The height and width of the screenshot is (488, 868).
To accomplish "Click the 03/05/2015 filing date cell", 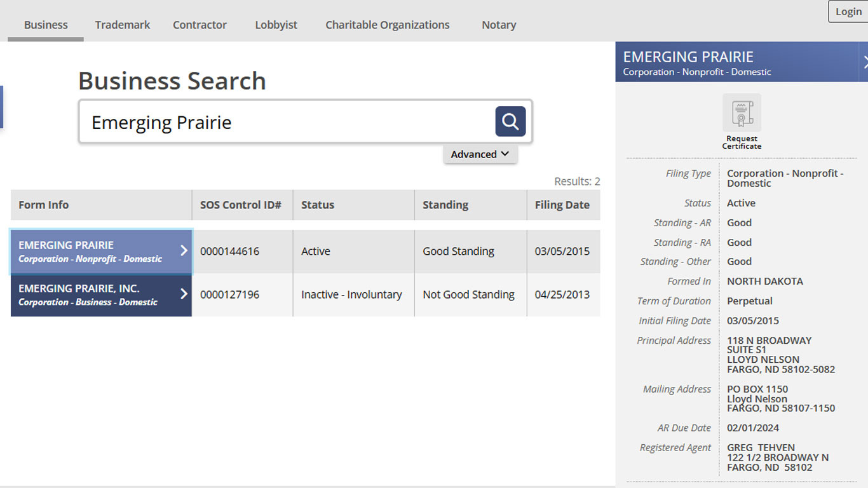I will tap(563, 252).
